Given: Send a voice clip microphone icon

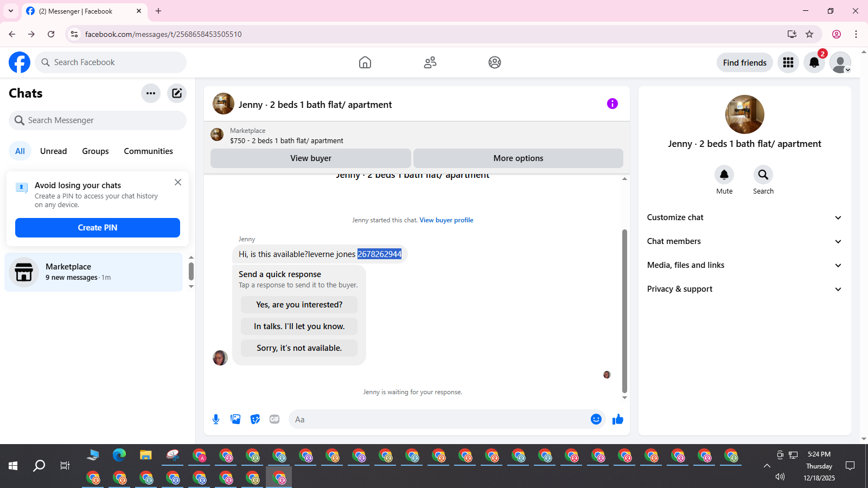Looking at the screenshot, I should [x=216, y=419].
